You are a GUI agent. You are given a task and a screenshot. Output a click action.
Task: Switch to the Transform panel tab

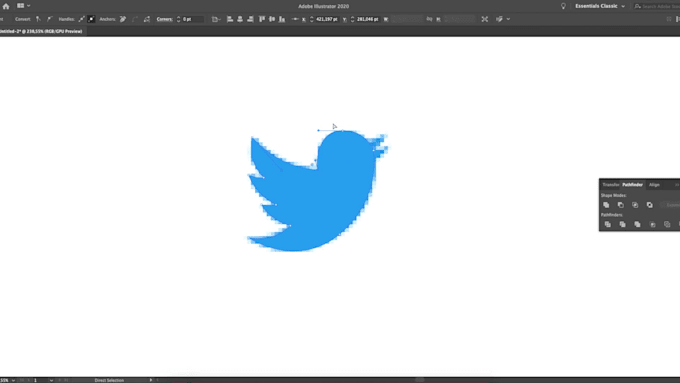point(611,185)
